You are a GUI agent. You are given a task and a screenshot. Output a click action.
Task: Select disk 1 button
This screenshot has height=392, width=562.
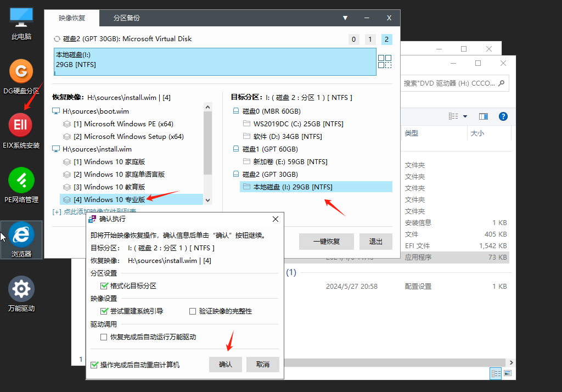(x=370, y=40)
